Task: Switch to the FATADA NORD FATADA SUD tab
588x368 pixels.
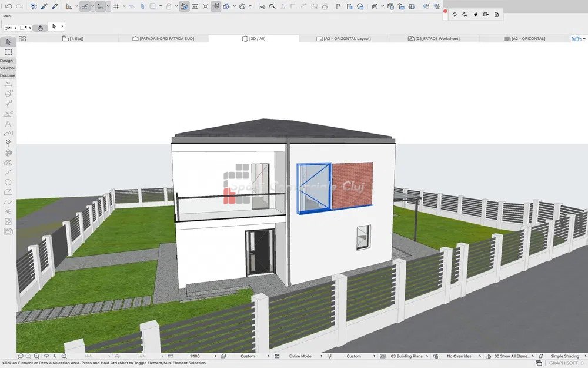Action: click(x=163, y=39)
